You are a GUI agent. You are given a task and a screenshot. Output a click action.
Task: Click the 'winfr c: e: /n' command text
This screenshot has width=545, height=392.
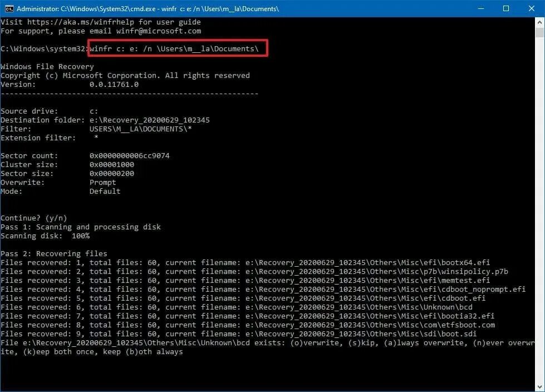pos(121,48)
